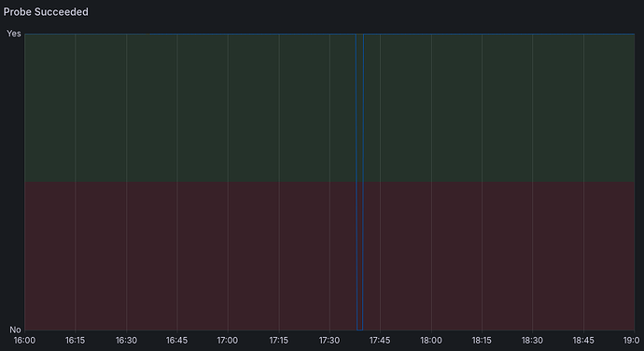Select the 17:00 time axis label
Viewport: 644px width, 351px height.
228,341
